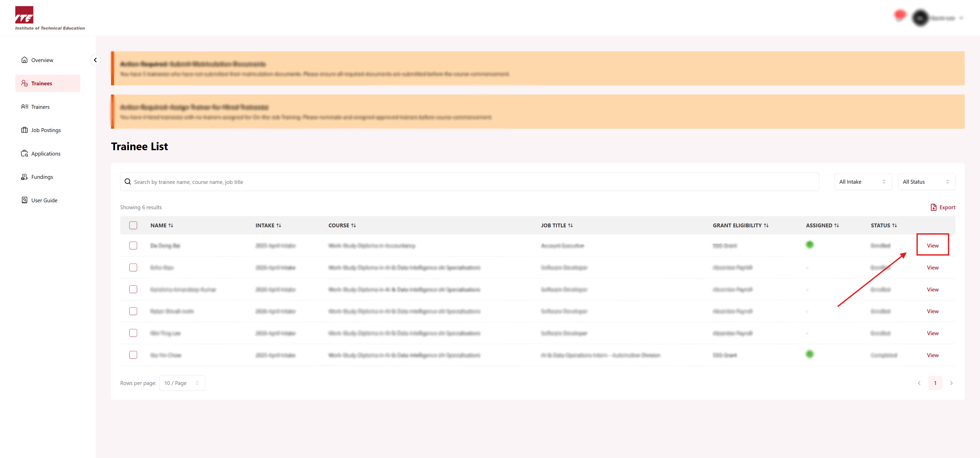Check the select-all header checkbox
The width and height of the screenshot is (980, 458).
(x=133, y=225)
